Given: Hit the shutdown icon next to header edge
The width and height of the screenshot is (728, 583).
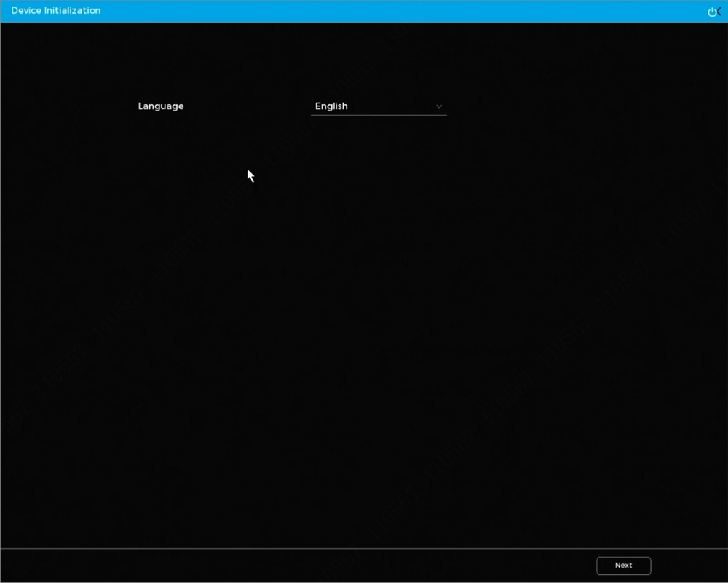Looking at the screenshot, I should point(713,12).
